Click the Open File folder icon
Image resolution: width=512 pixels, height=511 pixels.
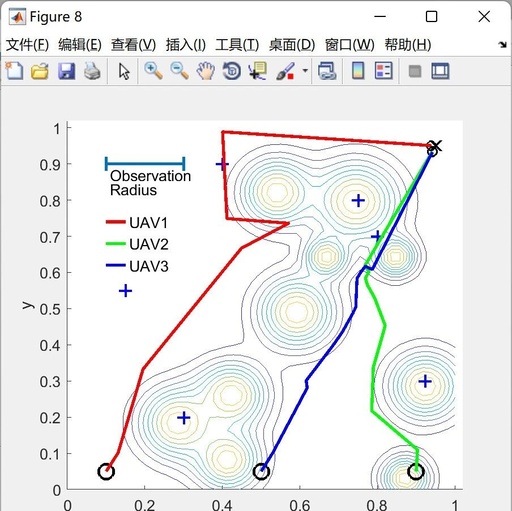(40, 71)
